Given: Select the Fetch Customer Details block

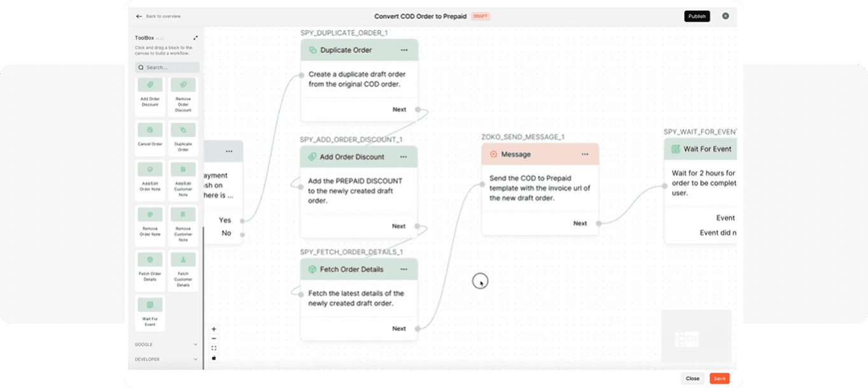Looking at the screenshot, I should tap(183, 269).
